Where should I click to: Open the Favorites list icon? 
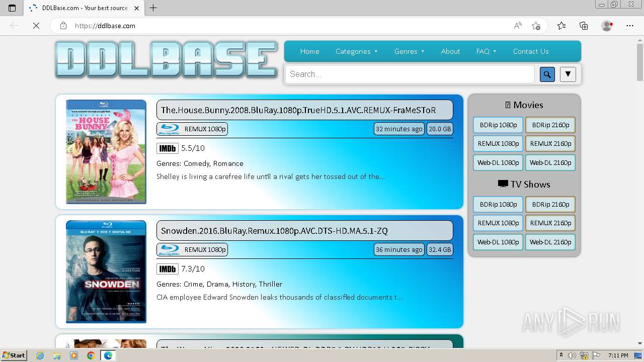(561, 26)
